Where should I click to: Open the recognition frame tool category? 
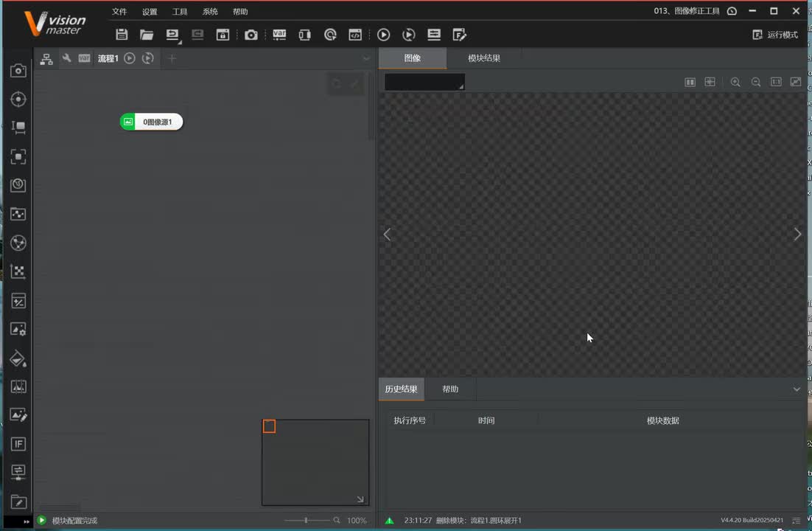coord(18,156)
